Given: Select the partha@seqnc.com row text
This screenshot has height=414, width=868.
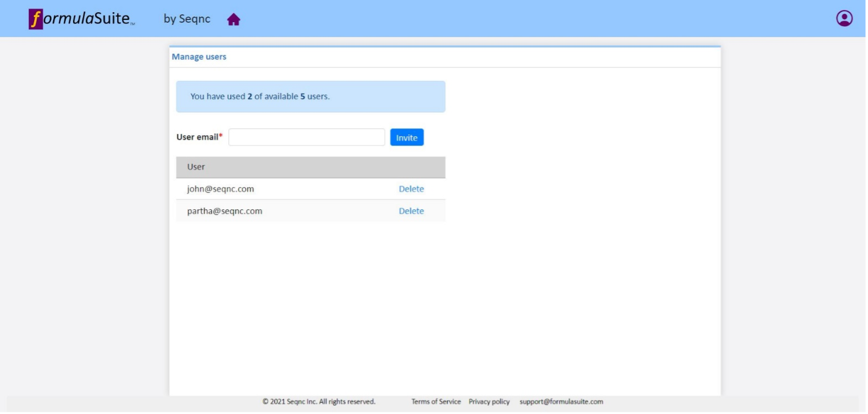Looking at the screenshot, I should pos(224,211).
